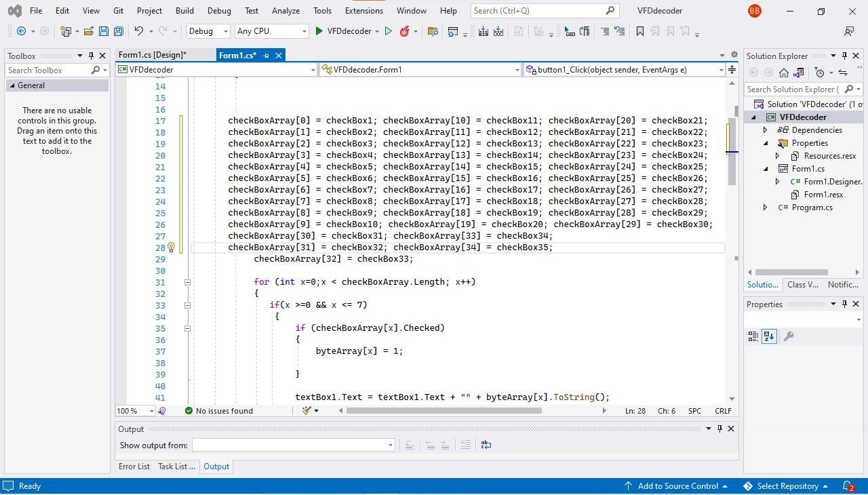Click Alphabetical sort icon in Properties panel

click(768, 336)
